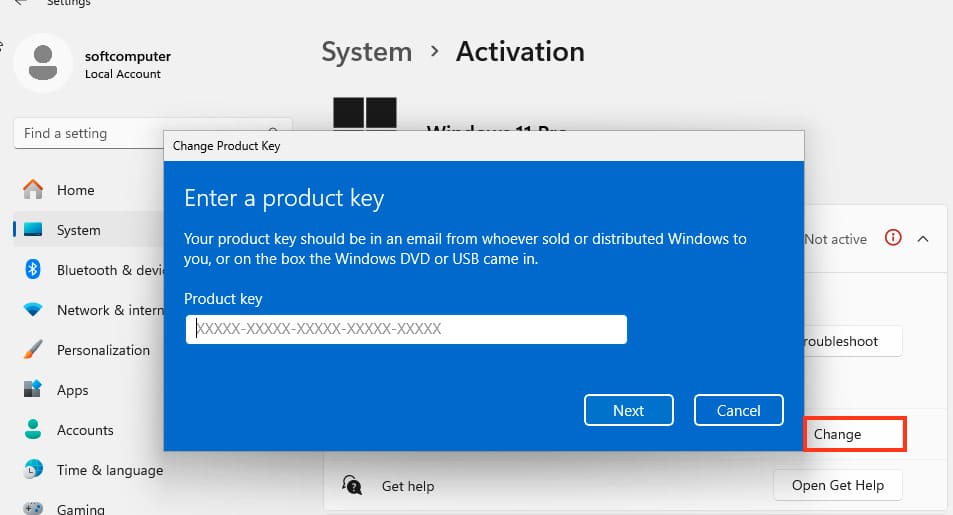Click the Personalization paintbrush icon
Image resolution: width=953 pixels, height=515 pixels.
pos(33,350)
